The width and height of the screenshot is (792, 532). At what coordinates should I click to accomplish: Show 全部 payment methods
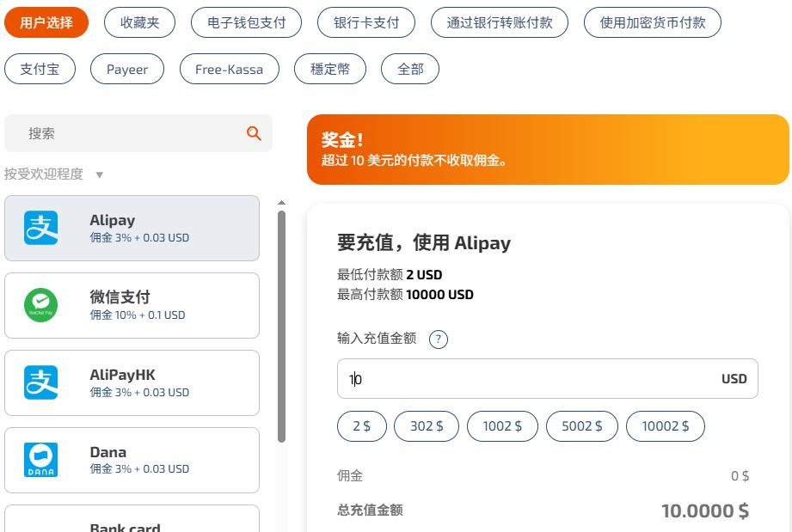click(x=410, y=69)
